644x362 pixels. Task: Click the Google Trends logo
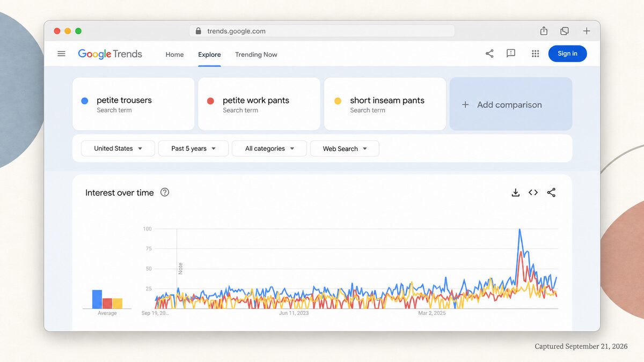point(110,54)
